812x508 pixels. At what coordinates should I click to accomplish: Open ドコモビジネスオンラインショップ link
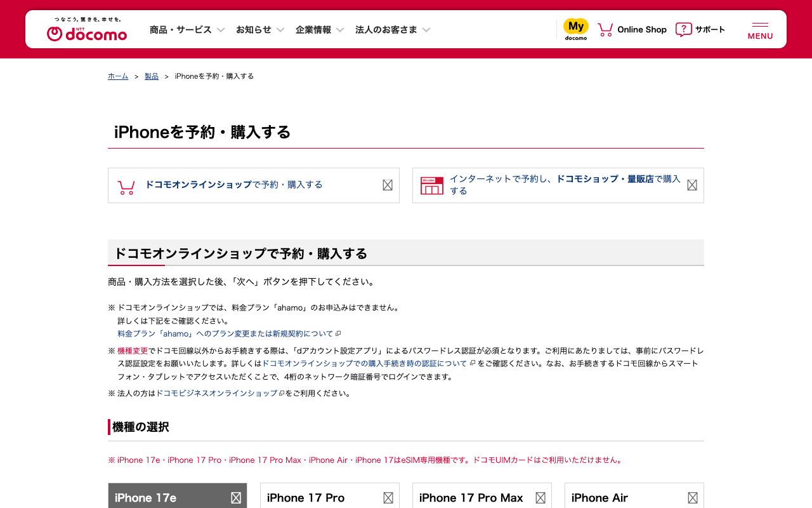click(216, 393)
